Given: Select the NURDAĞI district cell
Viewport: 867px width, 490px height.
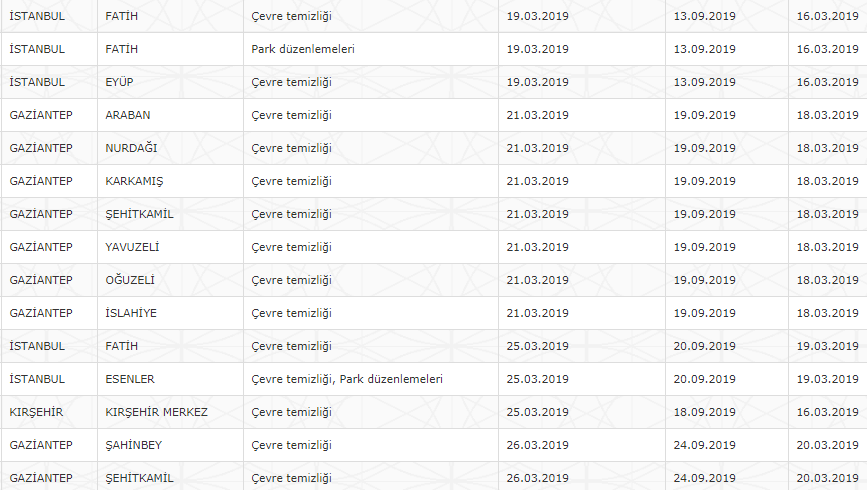Looking at the screenshot, I should [170, 148].
